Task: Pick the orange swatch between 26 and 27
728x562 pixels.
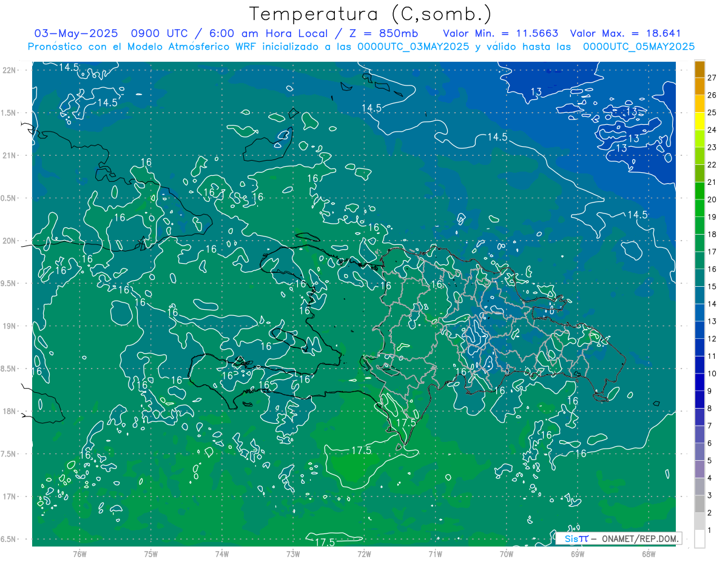Action: coord(699,86)
